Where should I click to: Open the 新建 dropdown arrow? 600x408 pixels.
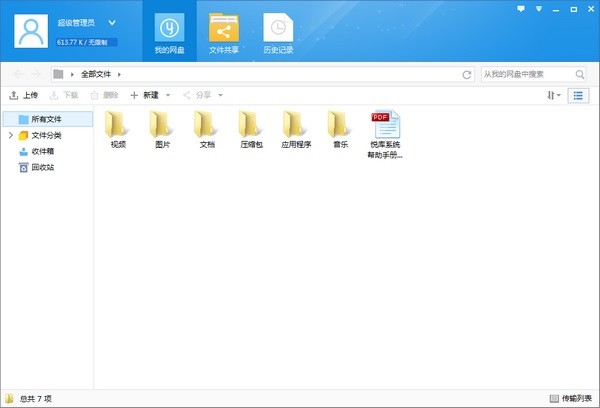[168, 95]
